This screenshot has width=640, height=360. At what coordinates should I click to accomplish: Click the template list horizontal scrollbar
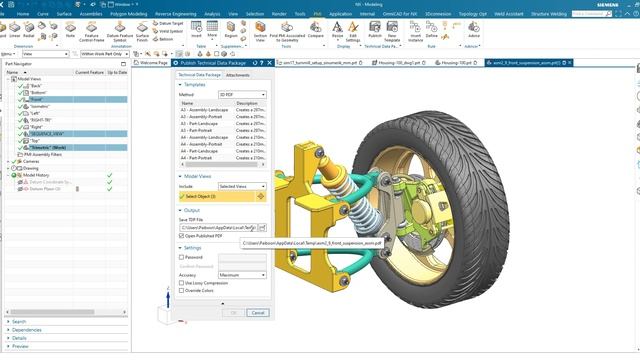(x=223, y=164)
